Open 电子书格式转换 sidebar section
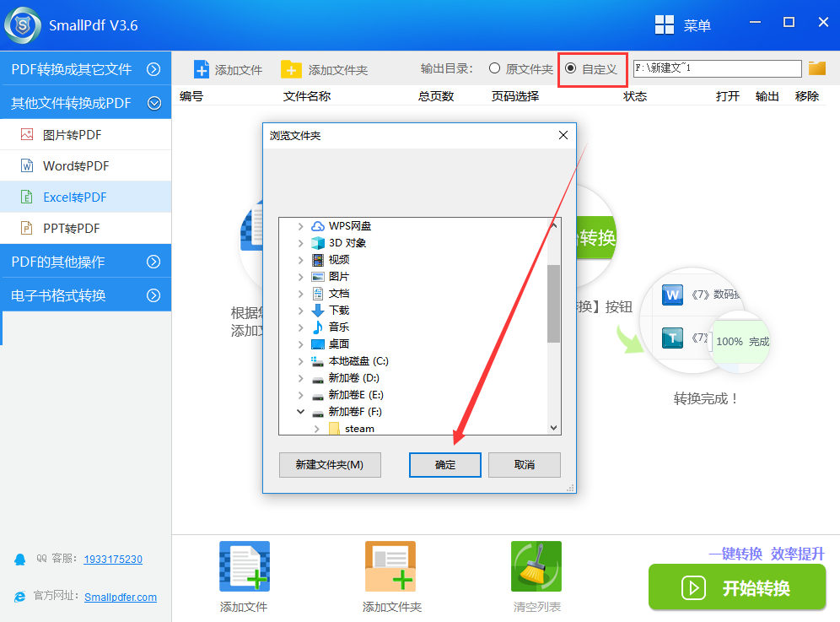The width and height of the screenshot is (840, 622). click(86, 295)
